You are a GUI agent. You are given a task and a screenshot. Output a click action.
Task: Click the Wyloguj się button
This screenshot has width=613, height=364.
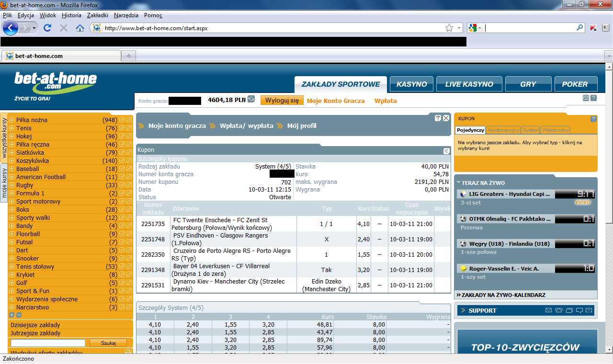pyautogui.click(x=282, y=100)
